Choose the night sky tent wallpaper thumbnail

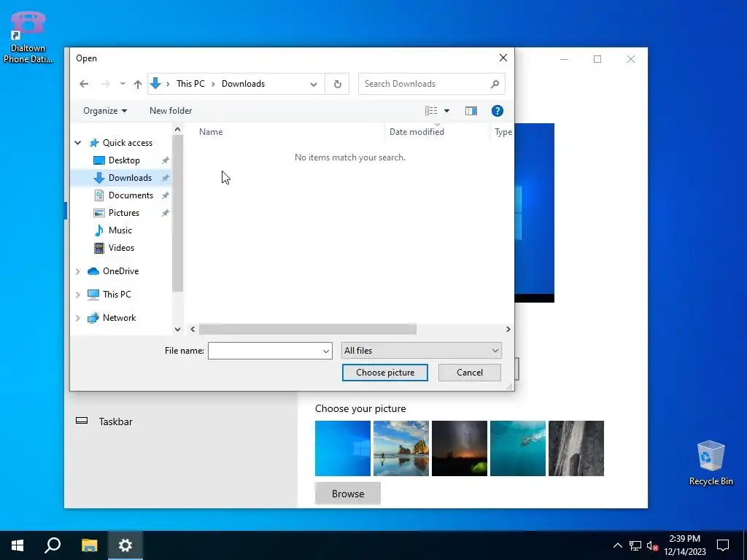pos(460,448)
